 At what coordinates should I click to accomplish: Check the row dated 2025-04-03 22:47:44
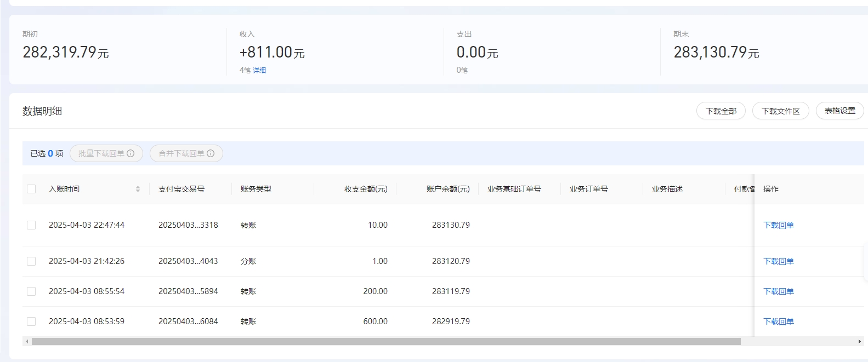pyautogui.click(x=31, y=225)
